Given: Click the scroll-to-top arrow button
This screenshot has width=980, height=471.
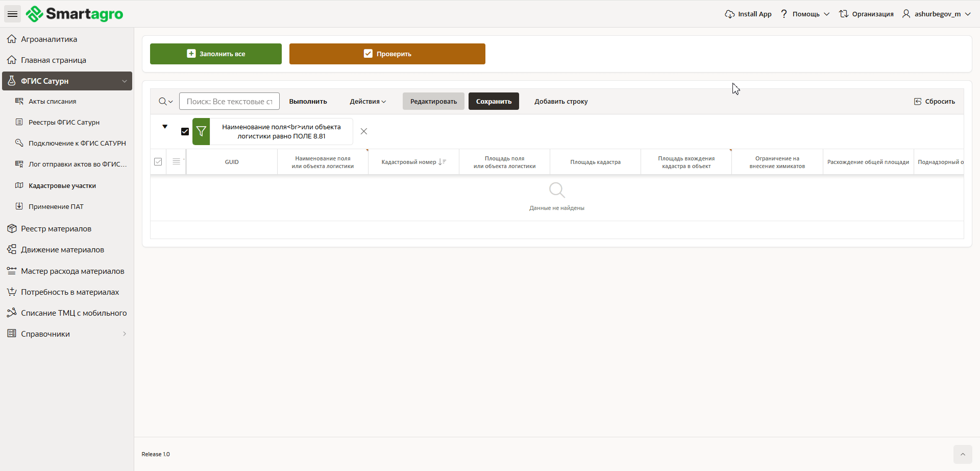Looking at the screenshot, I should click(x=962, y=454).
